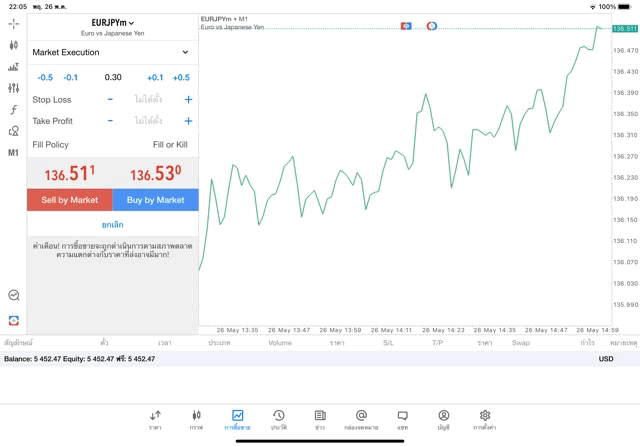Decrease volume by 0.5

(x=45, y=77)
